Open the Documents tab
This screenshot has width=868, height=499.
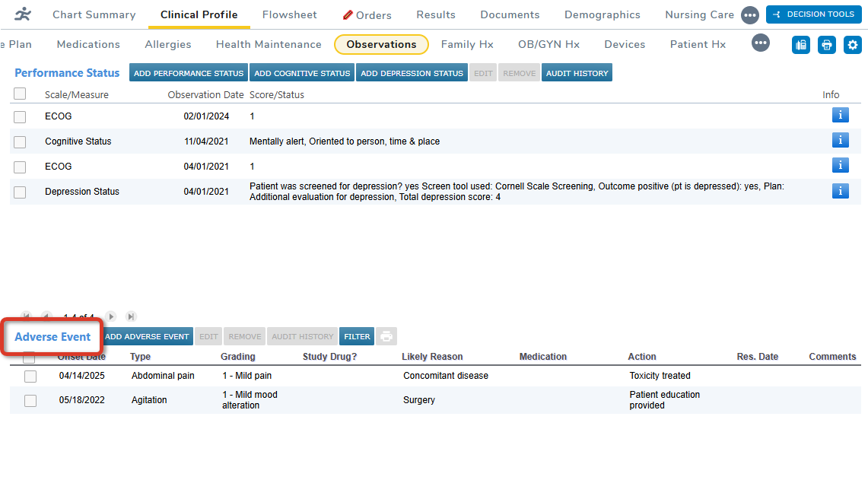coord(510,15)
